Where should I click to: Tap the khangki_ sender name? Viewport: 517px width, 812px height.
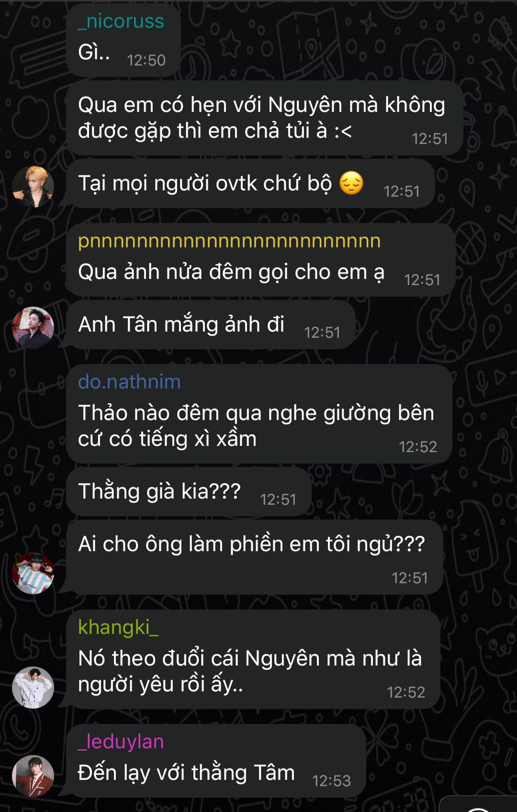point(118,627)
